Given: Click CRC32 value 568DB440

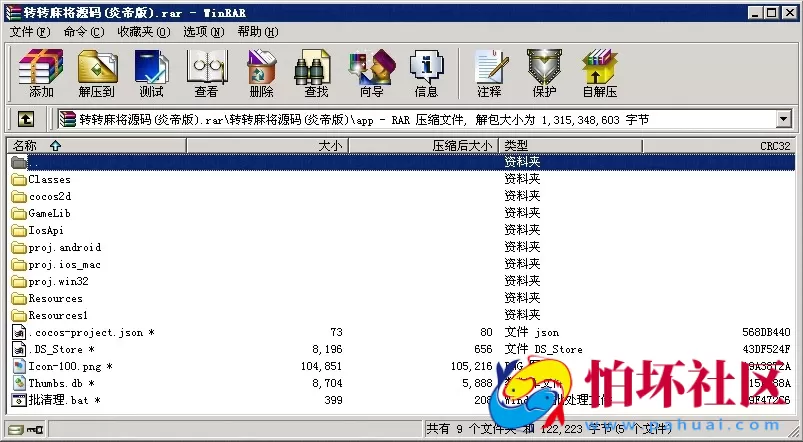Looking at the screenshot, I should 766,332.
